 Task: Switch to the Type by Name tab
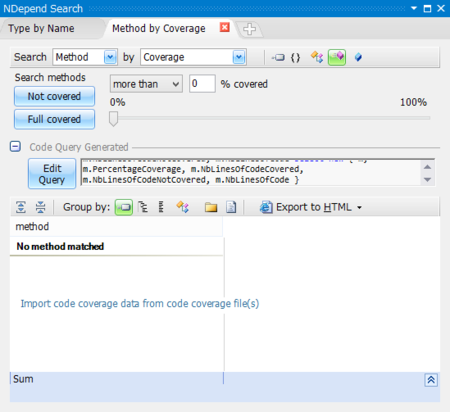pyautogui.click(x=41, y=29)
